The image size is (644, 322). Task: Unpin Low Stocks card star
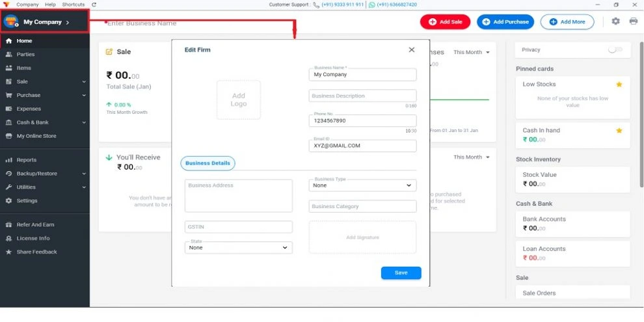click(619, 84)
